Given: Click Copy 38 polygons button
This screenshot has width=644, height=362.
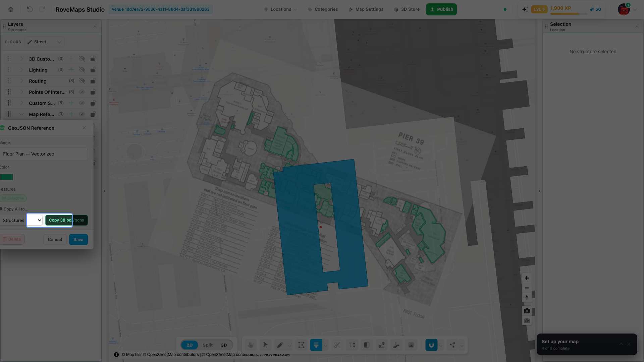Looking at the screenshot, I should click(x=66, y=220).
